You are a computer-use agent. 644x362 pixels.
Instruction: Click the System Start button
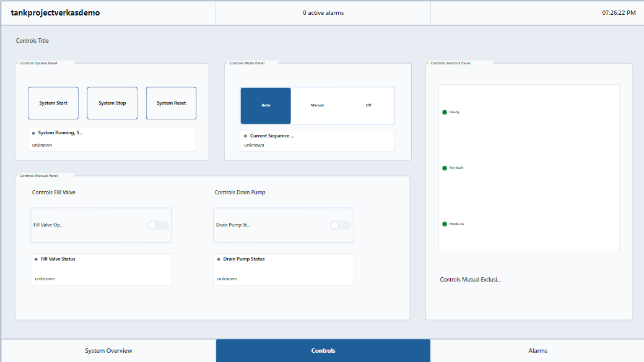click(x=53, y=103)
